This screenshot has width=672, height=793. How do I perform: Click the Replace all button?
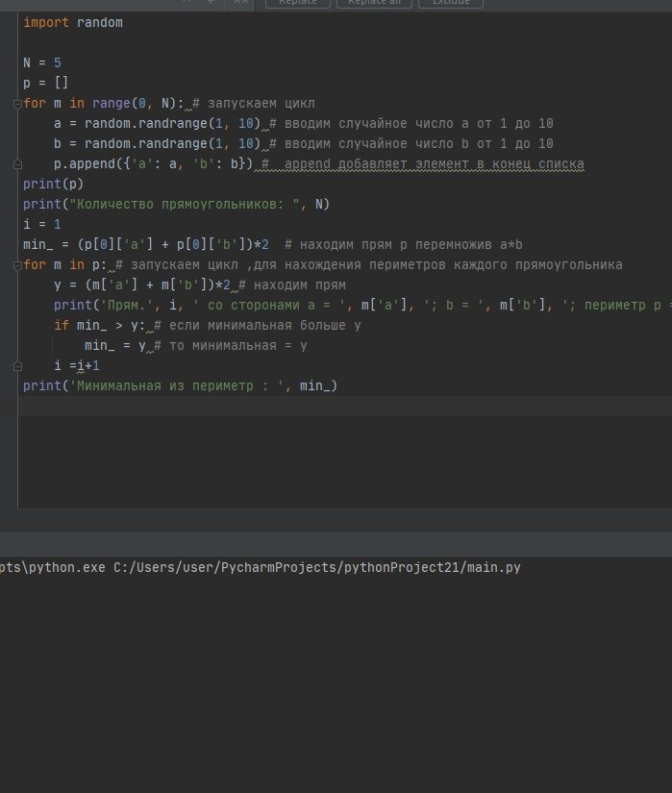point(374,3)
